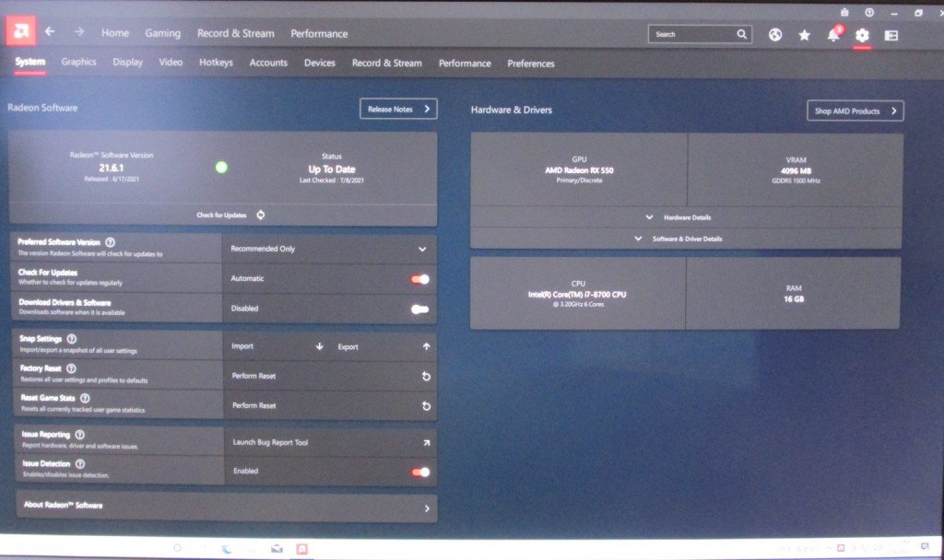Image resolution: width=944 pixels, height=560 pixels.
Task: Toggle Check For Updates automatic switch
Action: (x=420, y=279)
